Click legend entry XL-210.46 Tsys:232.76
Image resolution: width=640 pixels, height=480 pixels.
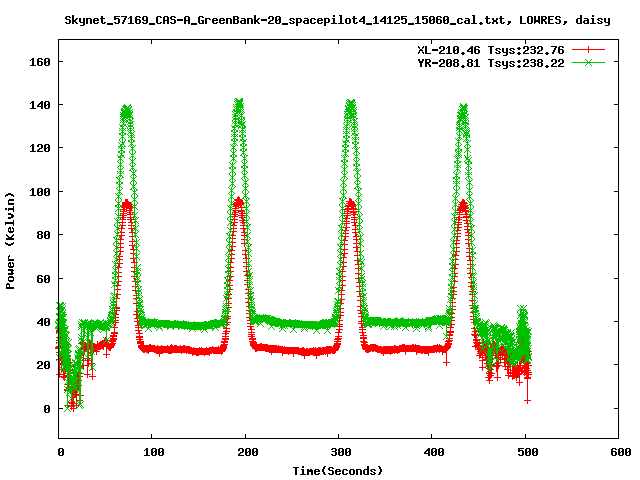click(x=491, y=50)
